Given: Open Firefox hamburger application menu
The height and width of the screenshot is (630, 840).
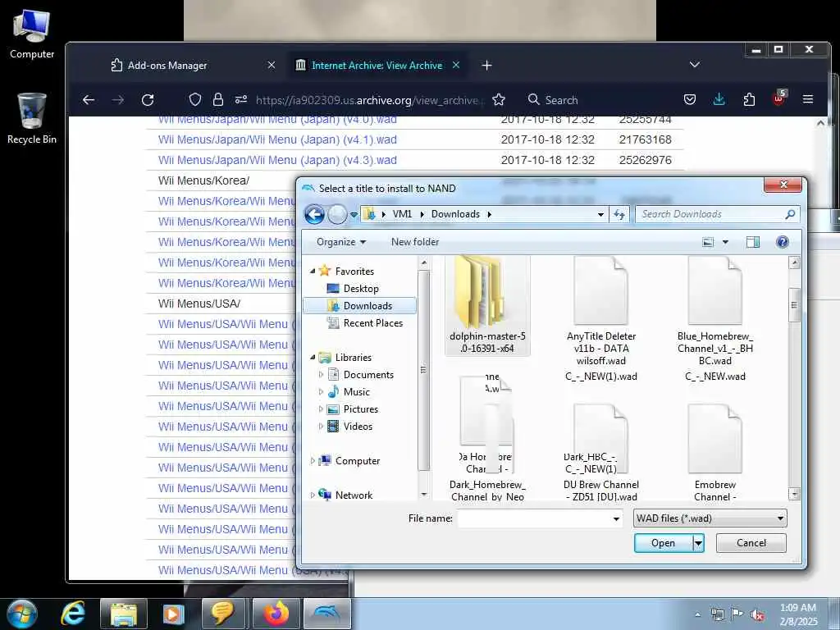Looking at the screenshot, I should pyautogui.click(x=808, y=99).
